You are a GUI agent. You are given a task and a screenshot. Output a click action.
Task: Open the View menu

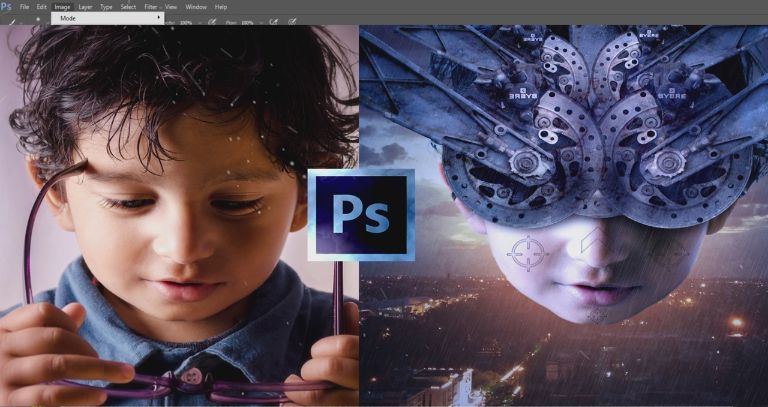point(171,7)
